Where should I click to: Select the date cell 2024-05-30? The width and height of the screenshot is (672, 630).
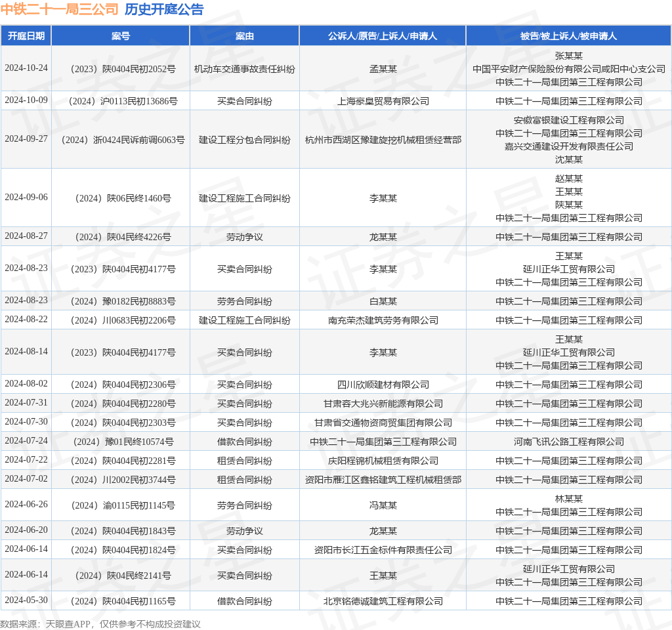(26, 600)
